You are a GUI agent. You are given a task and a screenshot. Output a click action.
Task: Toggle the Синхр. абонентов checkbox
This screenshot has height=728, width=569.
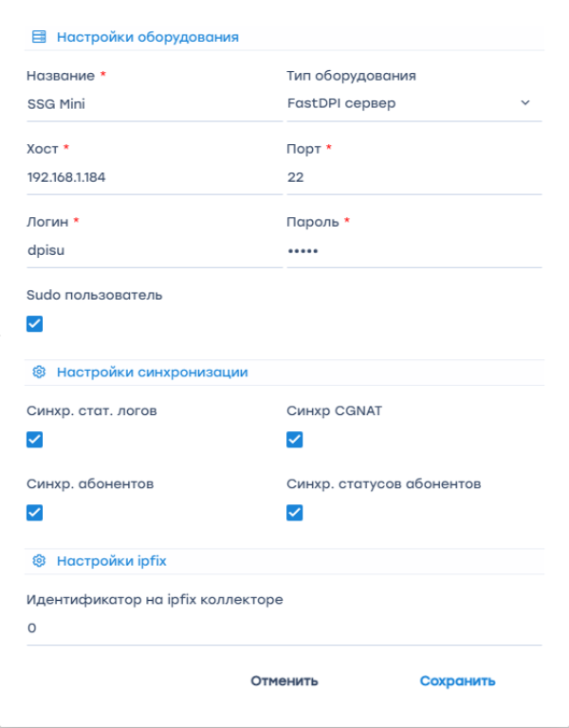tap(35, 513)
